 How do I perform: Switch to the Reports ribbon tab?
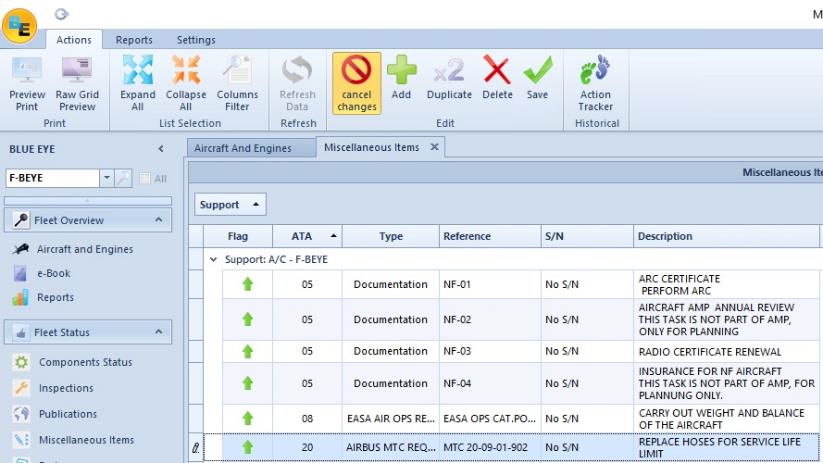(134, 40)
